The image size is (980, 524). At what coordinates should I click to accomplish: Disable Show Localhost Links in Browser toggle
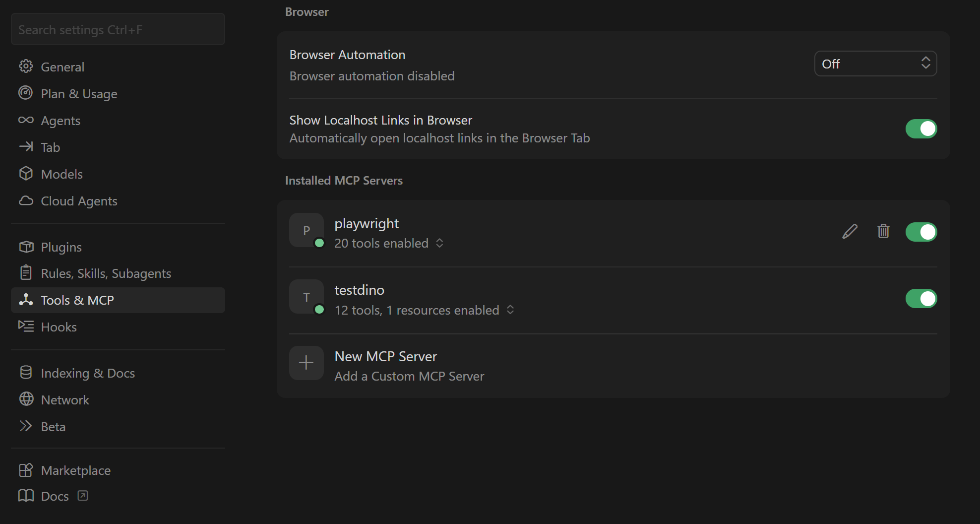(921, 129)
